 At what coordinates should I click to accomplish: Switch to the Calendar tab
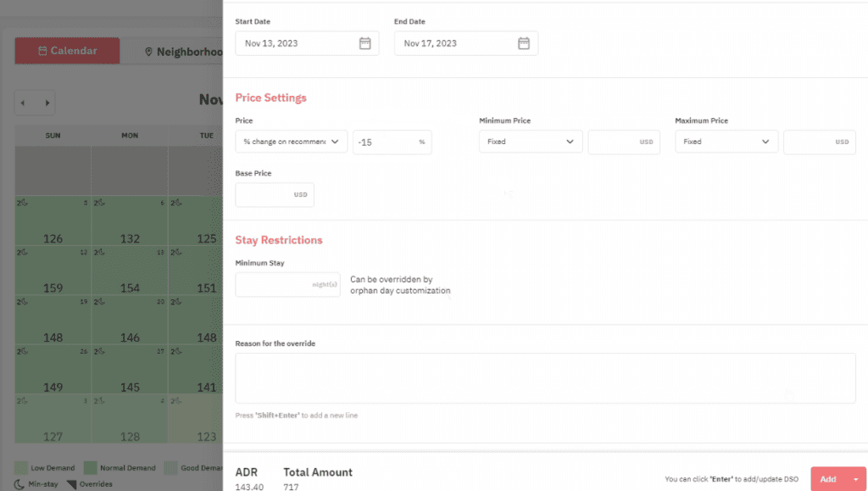(68, 51)
